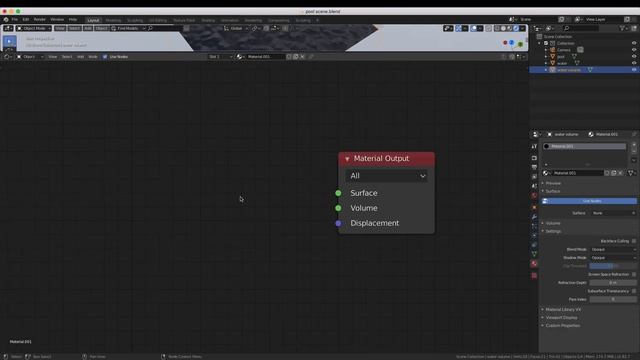The image size is (640, 360).
Task: Toggle the Use Nodes checkbox in header
Action: pos(105,57)
